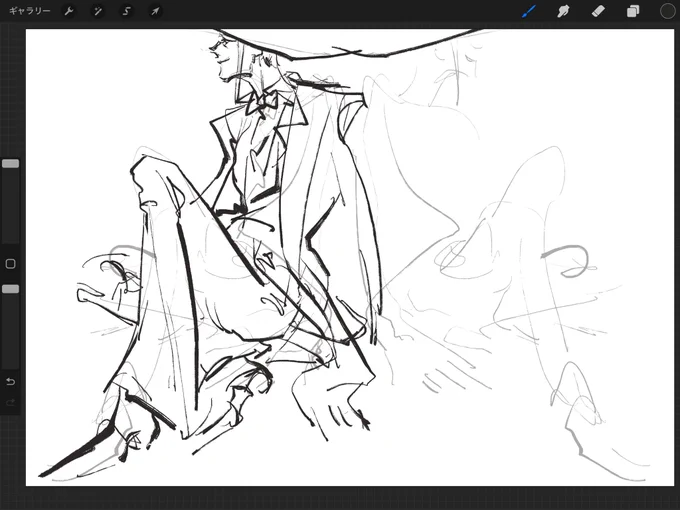Image resolution: width=680 pixels, height=510 pixels.
Task: Open the Adjustments magic wand menu
Action: [x=98, y=11]
